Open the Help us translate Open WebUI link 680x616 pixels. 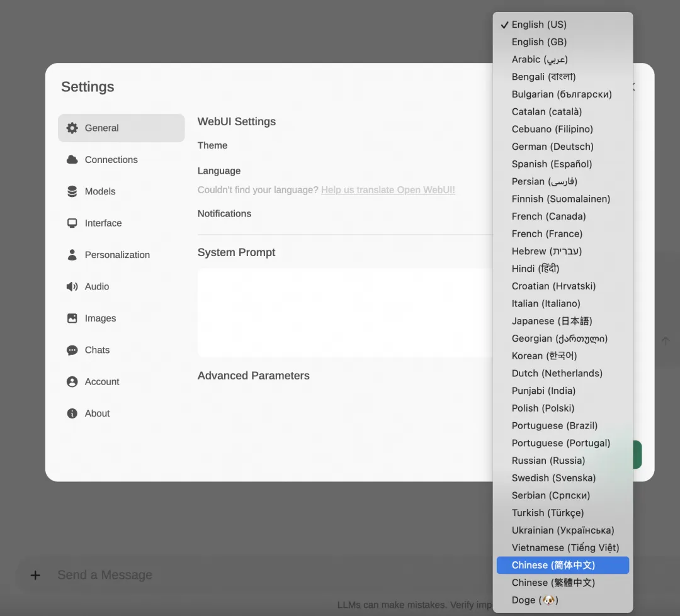pos(388,190)
